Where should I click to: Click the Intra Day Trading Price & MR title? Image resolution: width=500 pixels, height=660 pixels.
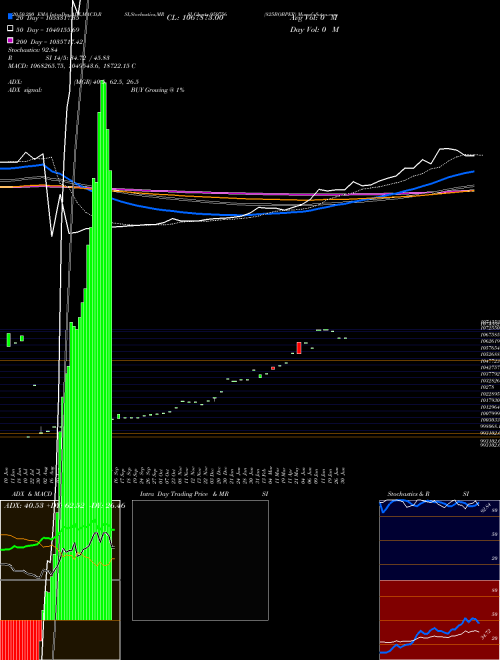click(x=184, y=494)
